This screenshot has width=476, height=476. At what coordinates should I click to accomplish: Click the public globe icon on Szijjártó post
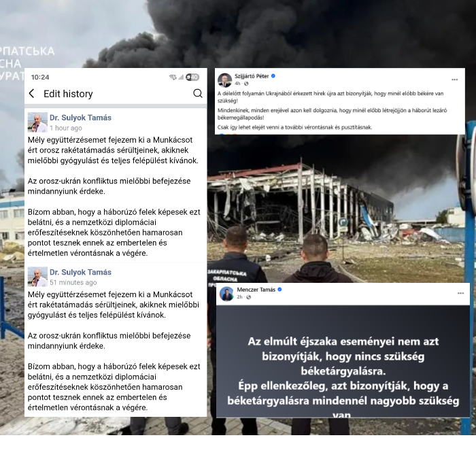pos(246,84)
